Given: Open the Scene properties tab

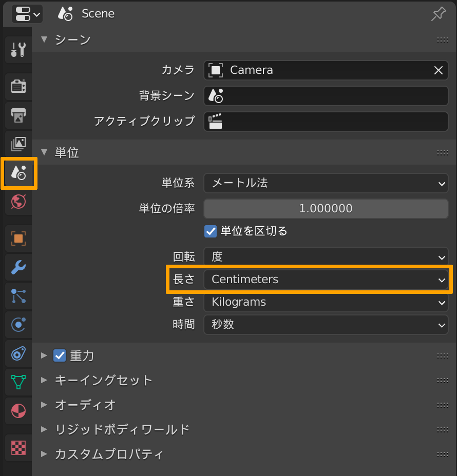Looking at the screenshot, I should coord(19,173).
